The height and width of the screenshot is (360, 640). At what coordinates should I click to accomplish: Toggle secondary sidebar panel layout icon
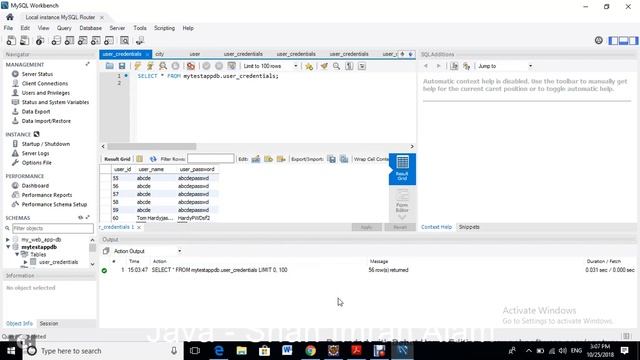point(633,40)
